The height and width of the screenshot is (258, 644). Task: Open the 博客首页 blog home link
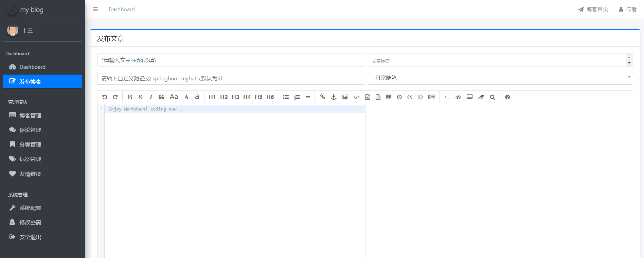click(593, 9)
